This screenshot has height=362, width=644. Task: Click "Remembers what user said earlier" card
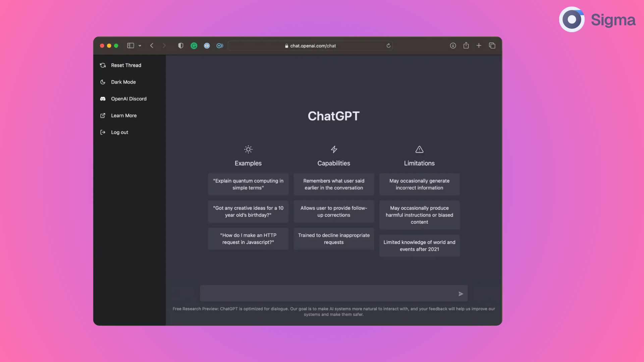point(334,184)
